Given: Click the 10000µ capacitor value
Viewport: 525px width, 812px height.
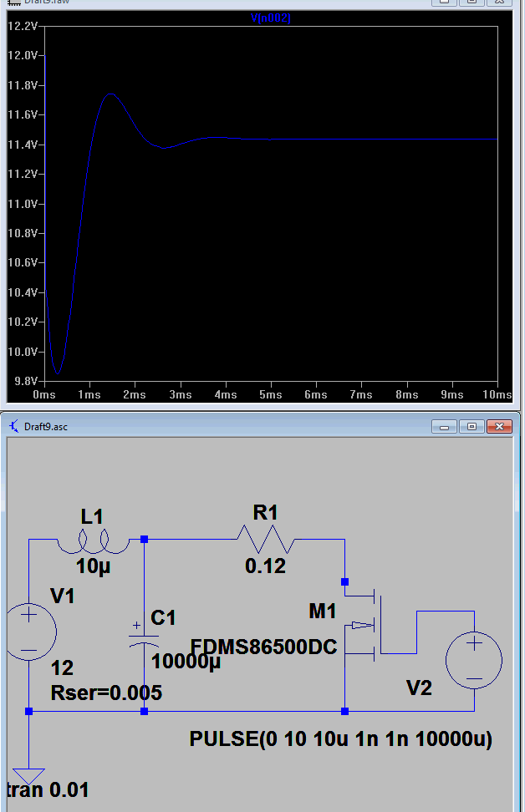Looking at the screenshot, I should (186, 662).
